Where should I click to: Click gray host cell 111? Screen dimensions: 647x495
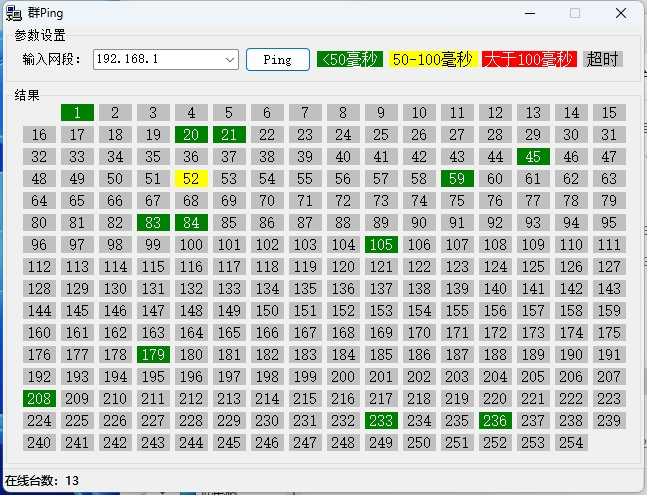[x=609, y=245]
